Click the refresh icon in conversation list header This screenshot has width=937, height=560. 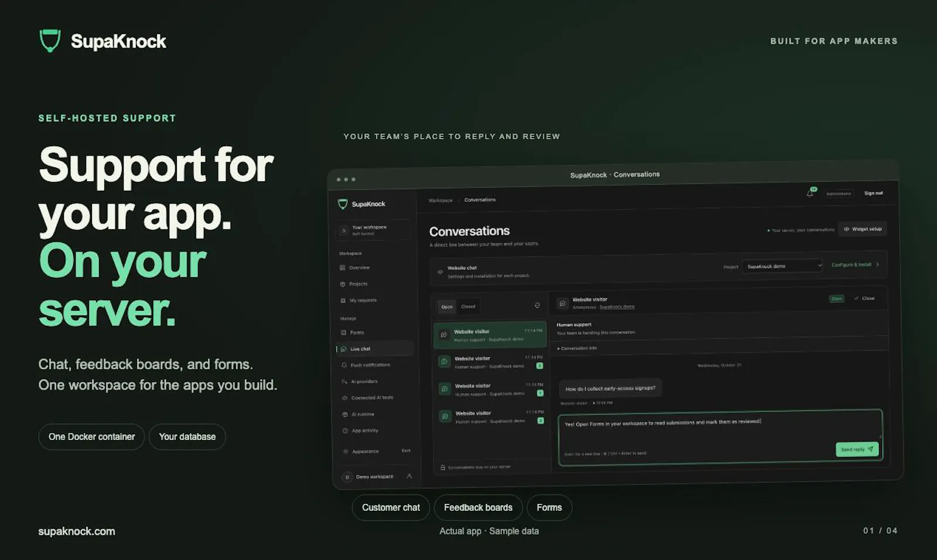(x=537, y=305)
